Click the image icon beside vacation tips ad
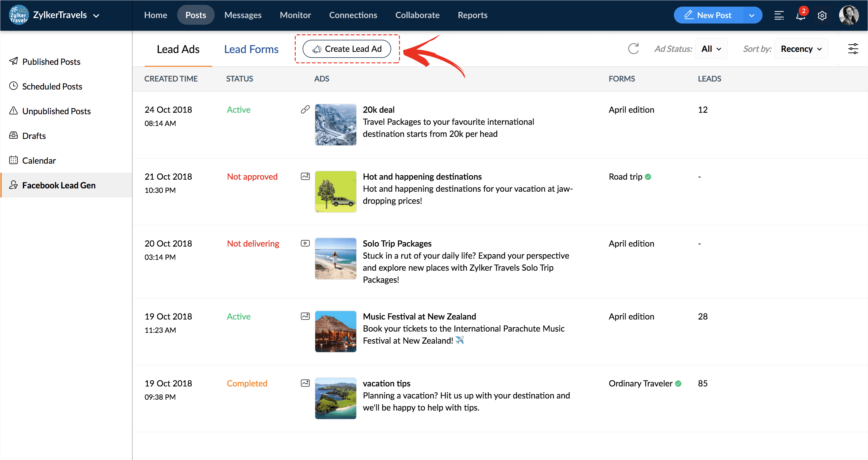The image size is (868, 460). (x=305, y=383)
